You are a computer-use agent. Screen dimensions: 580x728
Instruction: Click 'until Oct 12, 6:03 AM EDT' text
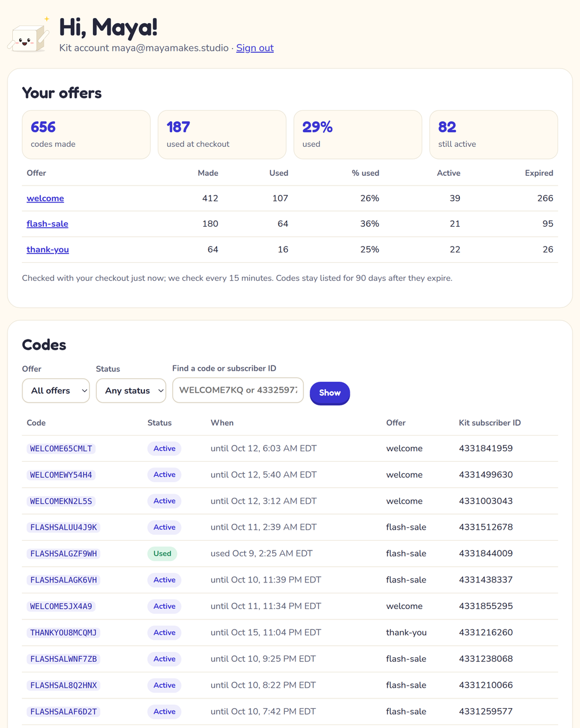263,448
